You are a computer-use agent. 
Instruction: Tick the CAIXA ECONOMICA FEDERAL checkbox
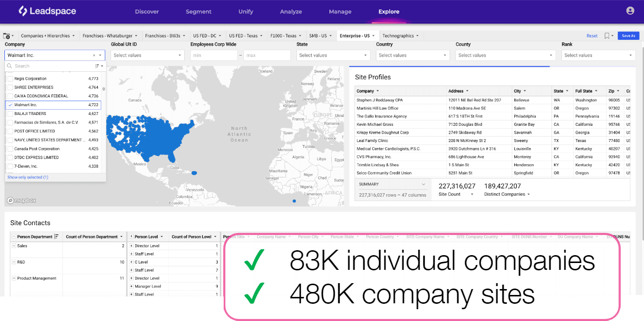(x=10, y=96)
